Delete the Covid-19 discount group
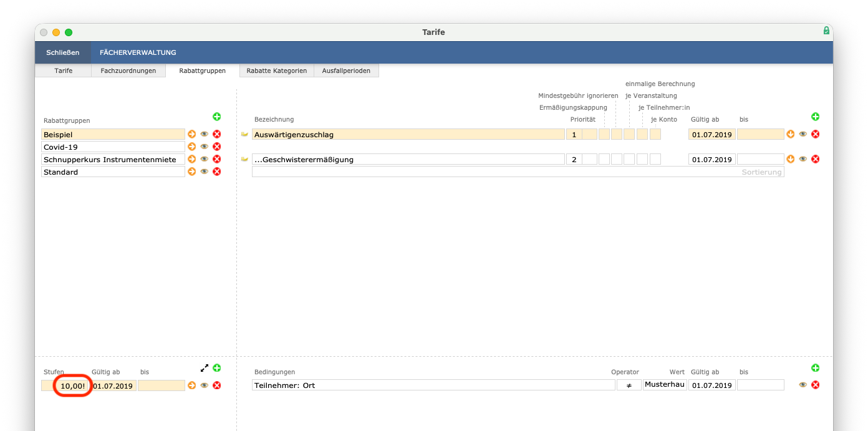 pos(217,147)
